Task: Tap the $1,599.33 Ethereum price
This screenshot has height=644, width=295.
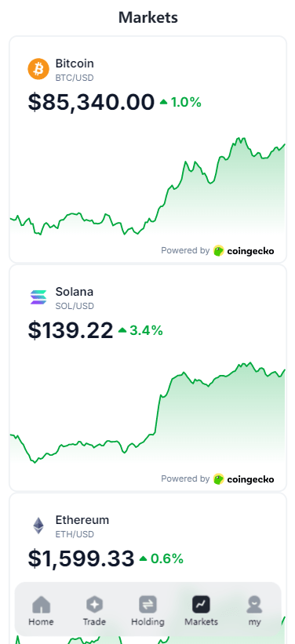Action: click(81, 559)
